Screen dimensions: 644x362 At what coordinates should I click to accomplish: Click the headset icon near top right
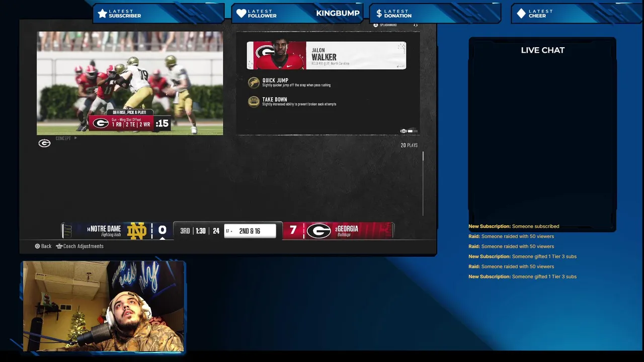pyautogui.click(x=416, y=25)
